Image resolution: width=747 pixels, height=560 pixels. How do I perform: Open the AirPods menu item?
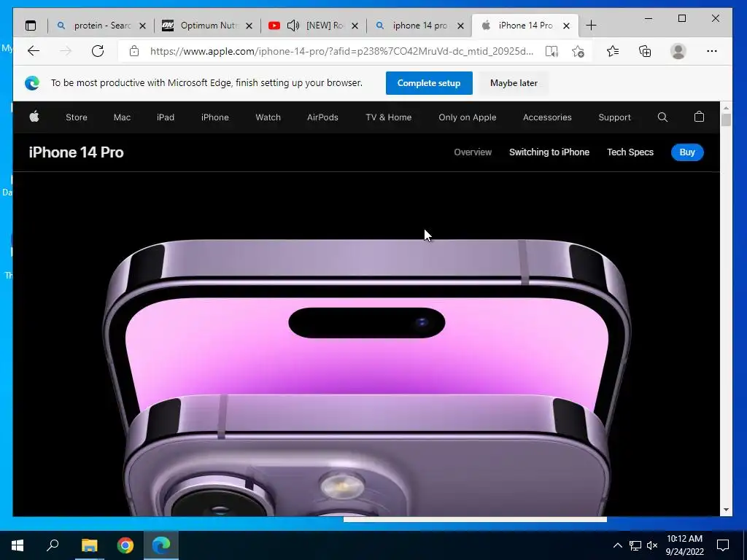322,117
